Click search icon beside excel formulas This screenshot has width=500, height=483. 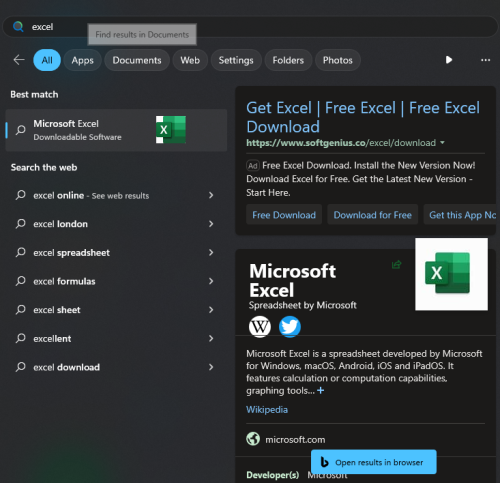pos(21,281)
